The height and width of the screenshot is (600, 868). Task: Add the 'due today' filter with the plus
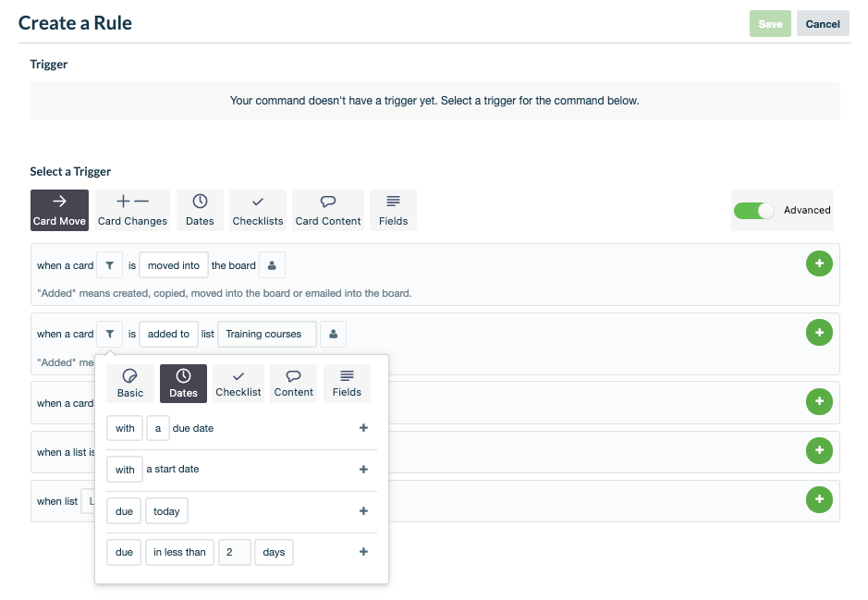(363, 510)
